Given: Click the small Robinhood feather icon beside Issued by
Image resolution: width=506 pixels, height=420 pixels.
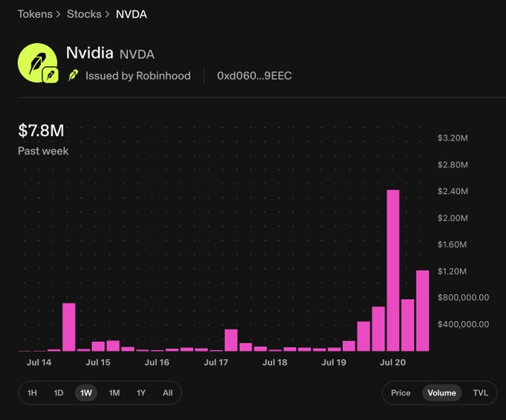Looking at the screenshot, I should [x=73, y=76].
